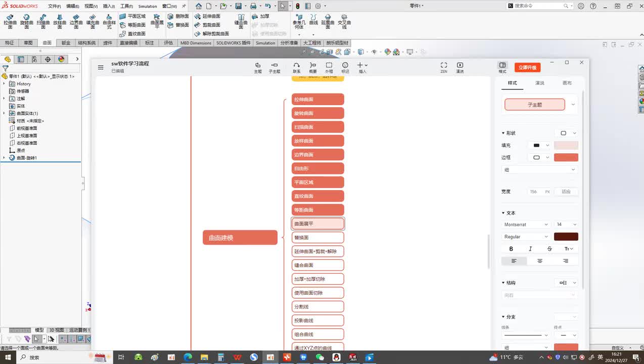The height and width of the screenshot is (364, 644).
Task: Select the 自由样式 freeform tool
Action: point(109,22)
